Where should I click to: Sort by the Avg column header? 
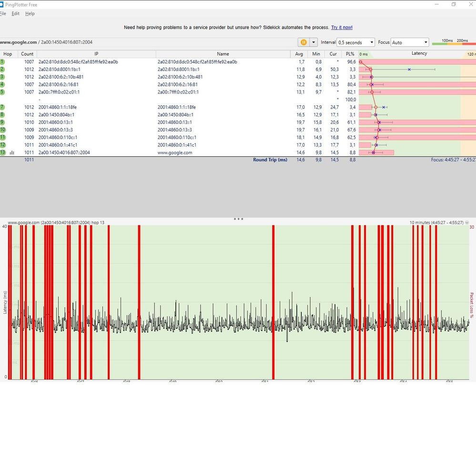pos(299,54)
